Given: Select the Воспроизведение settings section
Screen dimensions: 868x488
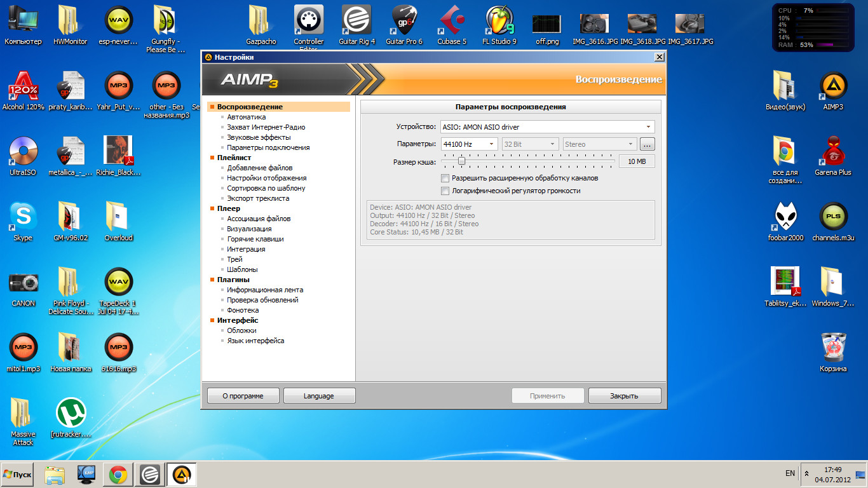Looking at the screenshot, I should 278,107.
